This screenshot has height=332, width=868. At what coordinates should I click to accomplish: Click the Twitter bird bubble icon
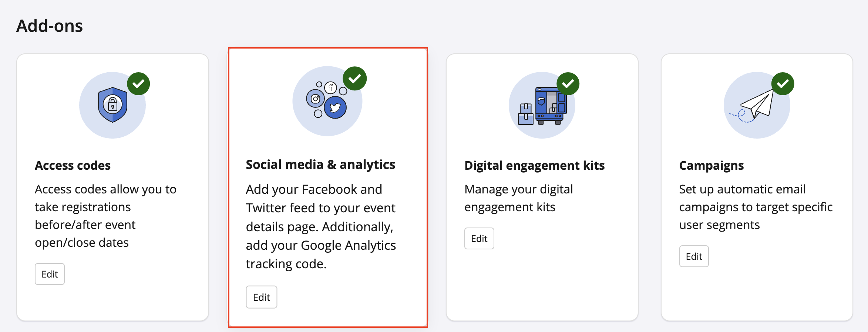point(335,108)
